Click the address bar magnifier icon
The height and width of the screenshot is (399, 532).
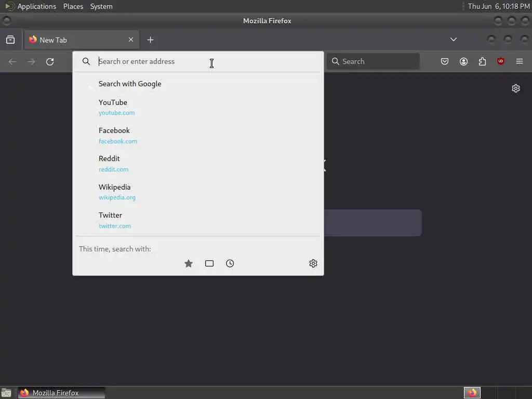(86, 61)
